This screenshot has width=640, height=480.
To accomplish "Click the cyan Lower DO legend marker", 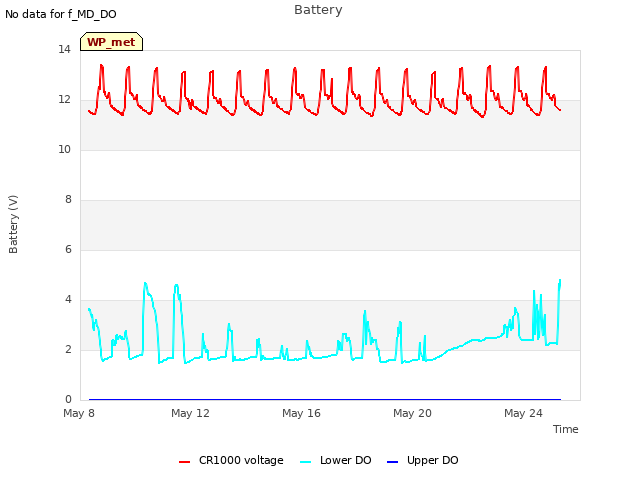I will 305,462.
